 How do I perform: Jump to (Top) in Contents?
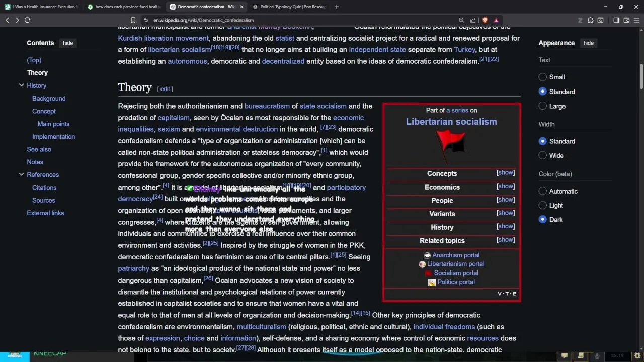tap(34, 60)
